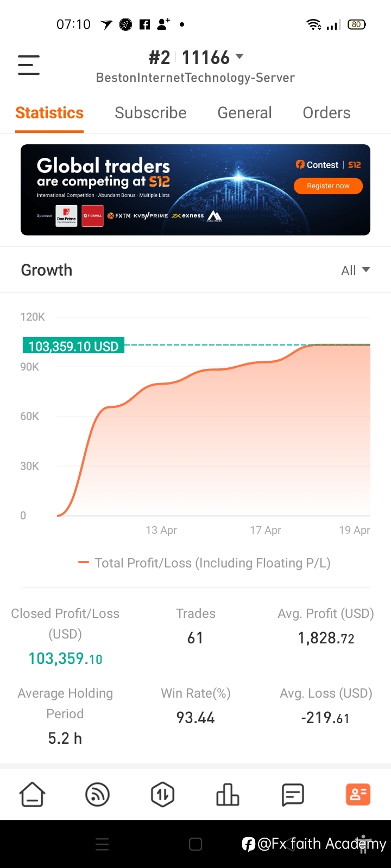Viewport: 391px width, 868px height.
Task: Open the Orders tab
Action: pos(326,113)
